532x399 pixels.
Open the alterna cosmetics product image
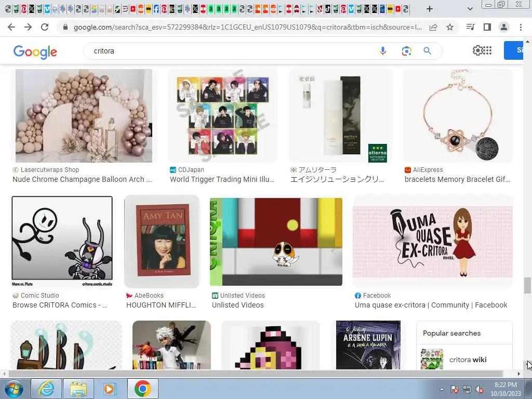[x=340, y=116]
